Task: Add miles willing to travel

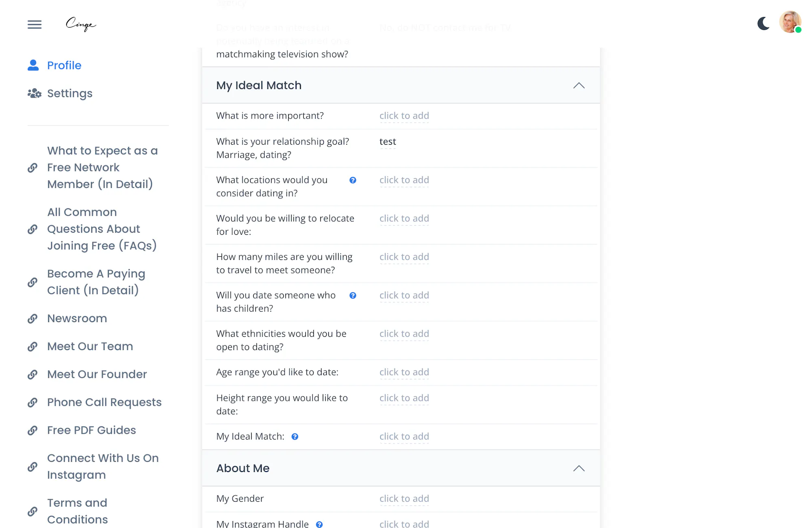Action: [x=404, y=257]
